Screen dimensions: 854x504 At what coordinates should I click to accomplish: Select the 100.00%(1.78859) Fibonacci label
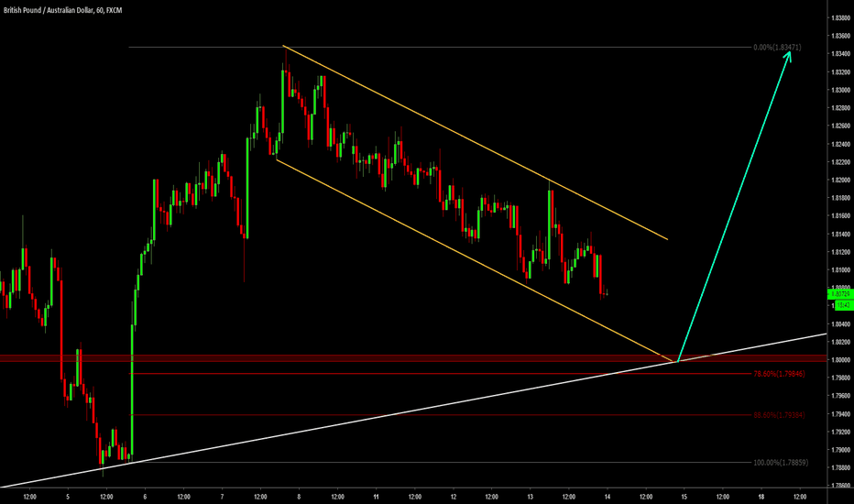click(781, 463)
